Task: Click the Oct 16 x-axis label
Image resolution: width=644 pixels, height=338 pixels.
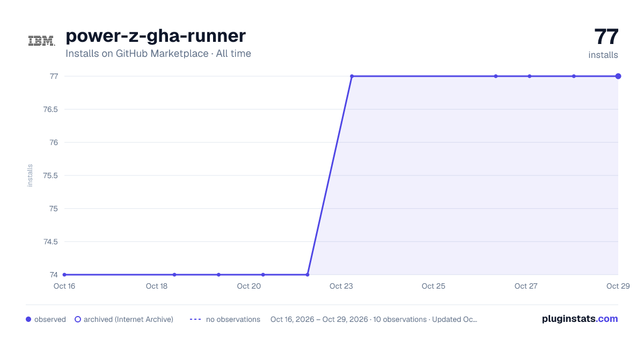Action: click(64, 286)
